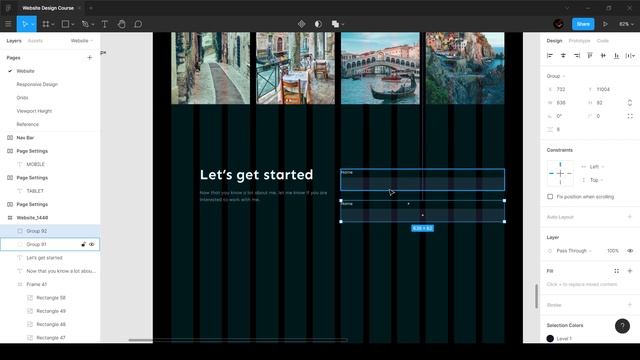Open vertical constraint Top dropdown
Viewport: 640px width, 360px height.
pos(596,180)
